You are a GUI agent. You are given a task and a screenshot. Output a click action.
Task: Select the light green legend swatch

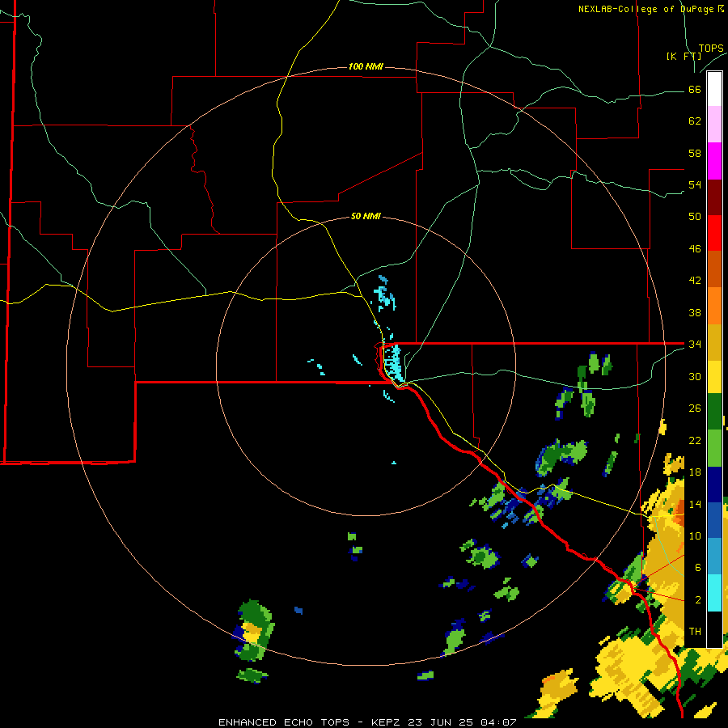(x=714, y=448)
